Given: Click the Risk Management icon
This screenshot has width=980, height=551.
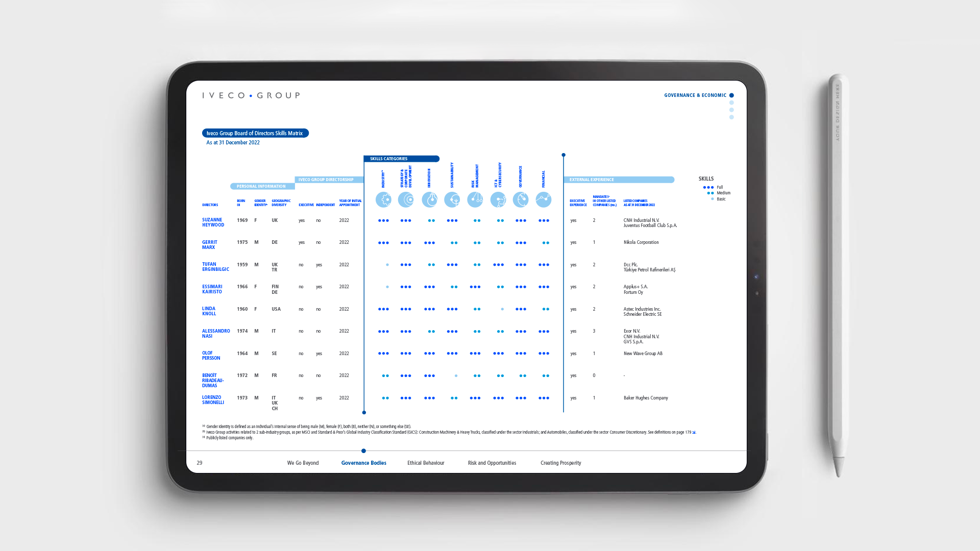Looking at the screenshot, I should [x=475, y=199].
